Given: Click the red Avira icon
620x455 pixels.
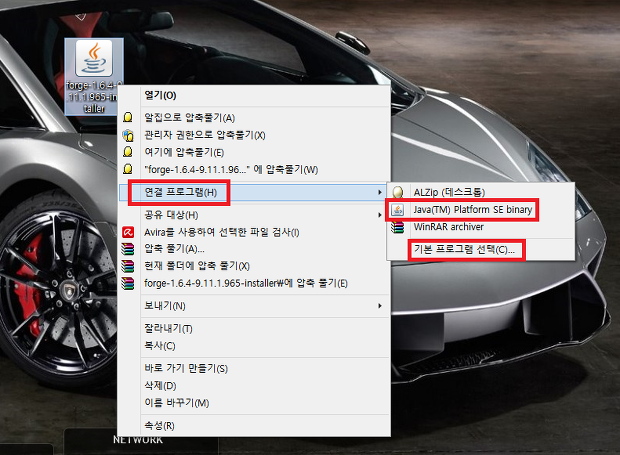Looking at the screenshot, I should tap(128, 232).
